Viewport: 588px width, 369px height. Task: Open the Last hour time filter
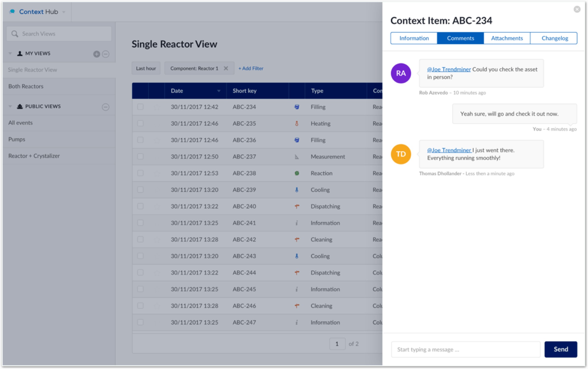pos(146,68)
